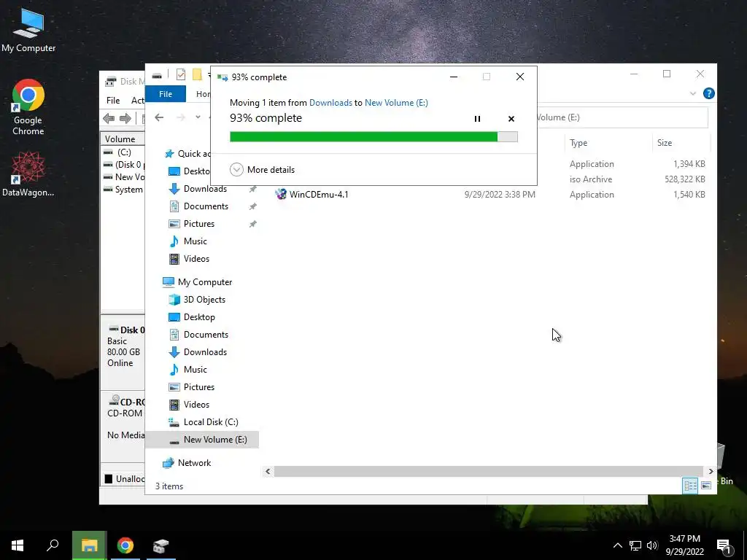The height and width of the screenshot is (560, 747).
Task: Select Videos under Quick access
Action: 196,259
